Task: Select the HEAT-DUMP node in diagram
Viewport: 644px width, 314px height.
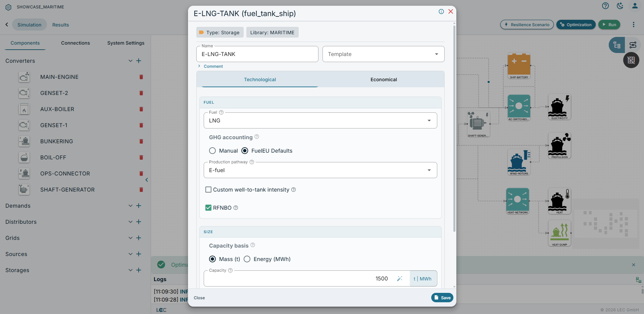Action: [x=559, y=233]
